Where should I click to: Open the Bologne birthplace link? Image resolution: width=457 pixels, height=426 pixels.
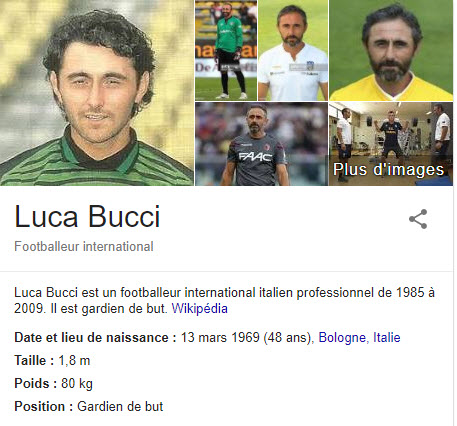[x=342, y=338]
